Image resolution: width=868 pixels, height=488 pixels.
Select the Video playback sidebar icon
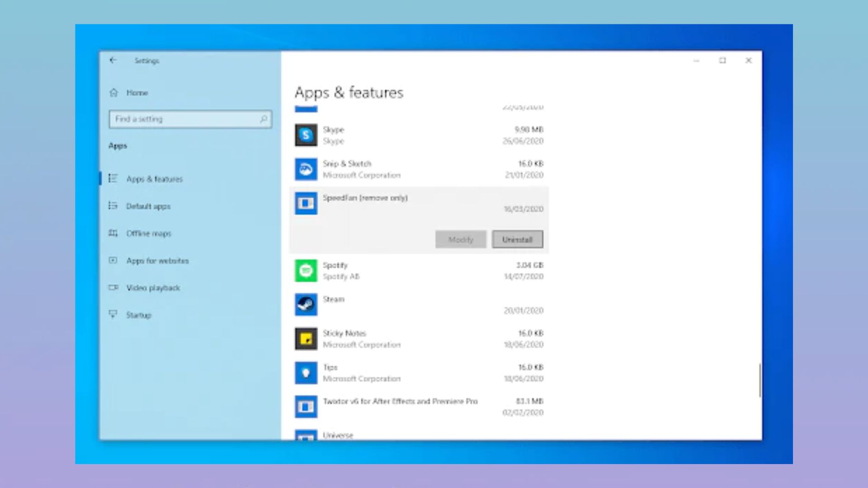point(113,287)
